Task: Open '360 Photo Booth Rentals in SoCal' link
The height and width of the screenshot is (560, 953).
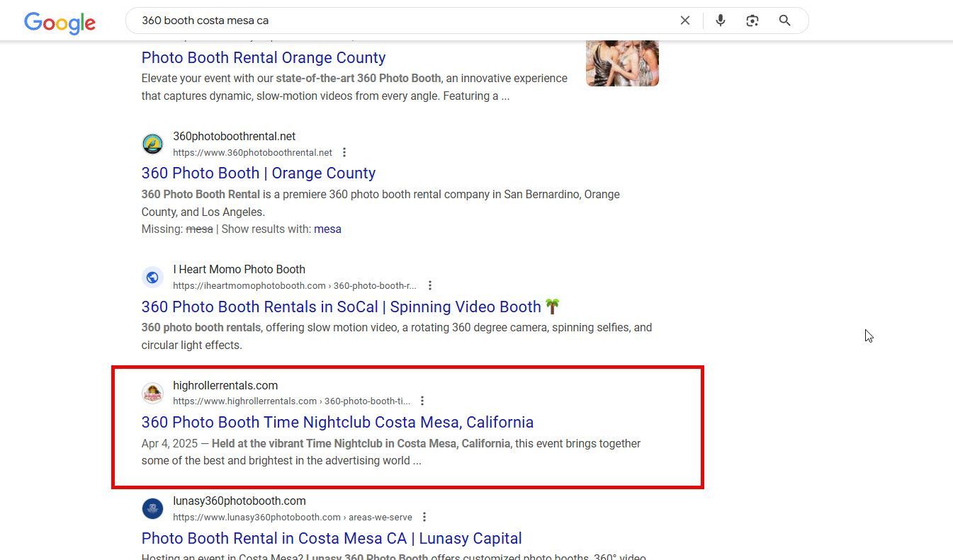Action: 351,307
